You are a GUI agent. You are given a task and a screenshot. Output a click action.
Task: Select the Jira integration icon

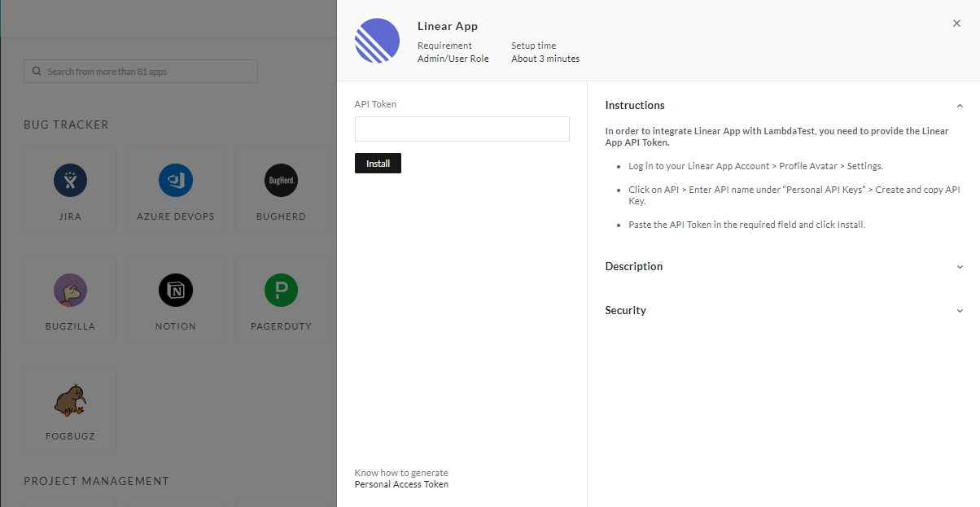(70, 180)
